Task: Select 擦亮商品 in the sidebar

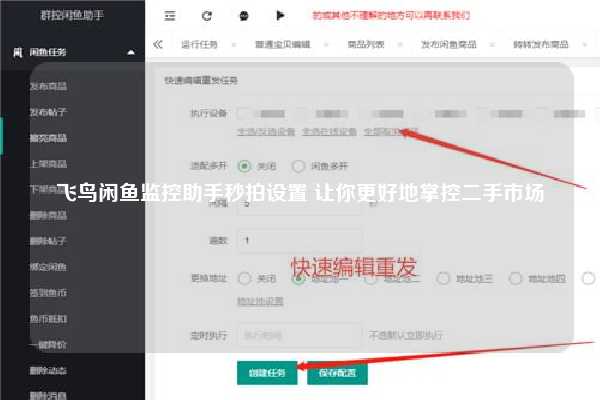Action: (x=49, y=138)
